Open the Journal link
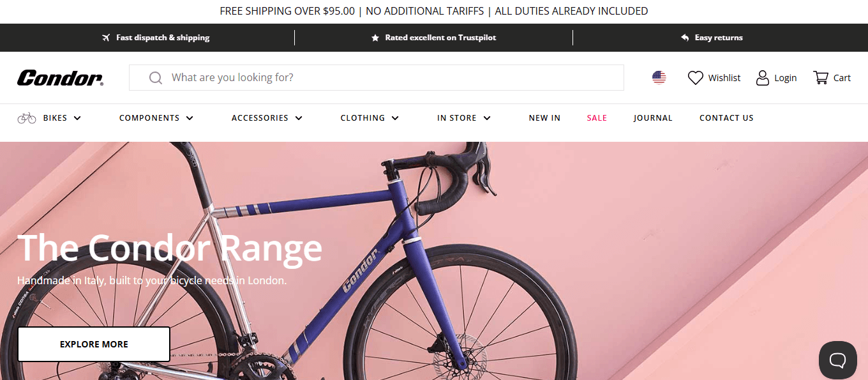Screen dimensions: 868x380 (653, 118)
